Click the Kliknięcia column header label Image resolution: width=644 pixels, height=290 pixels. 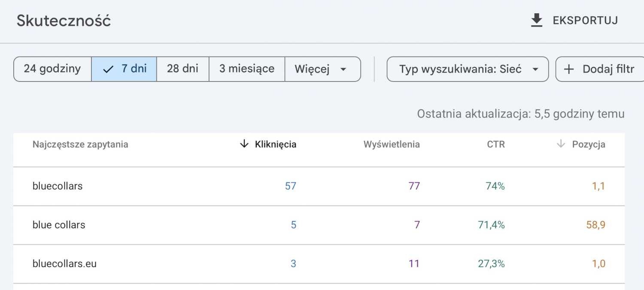pos(276,145)
